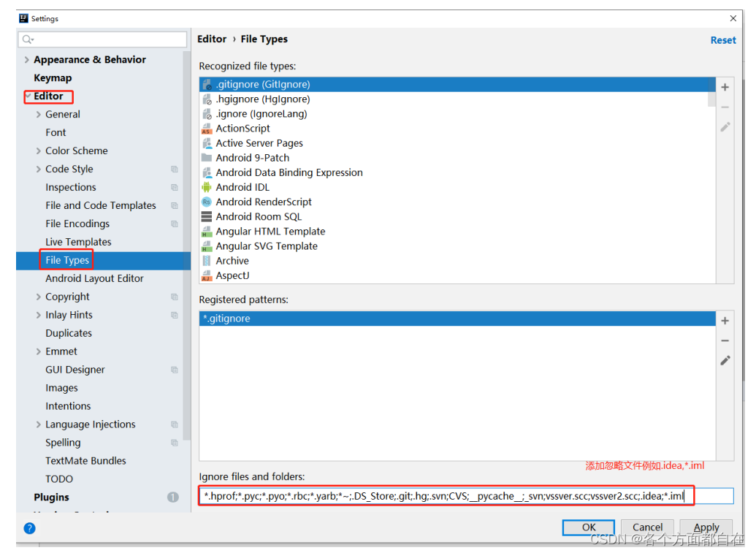756x553 pixels.
Task: Open the TODO settings page
Action: 59,479
